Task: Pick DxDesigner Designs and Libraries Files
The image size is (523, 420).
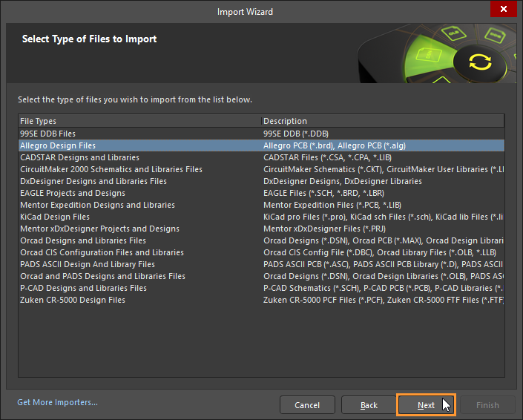Action: point(93,181)
